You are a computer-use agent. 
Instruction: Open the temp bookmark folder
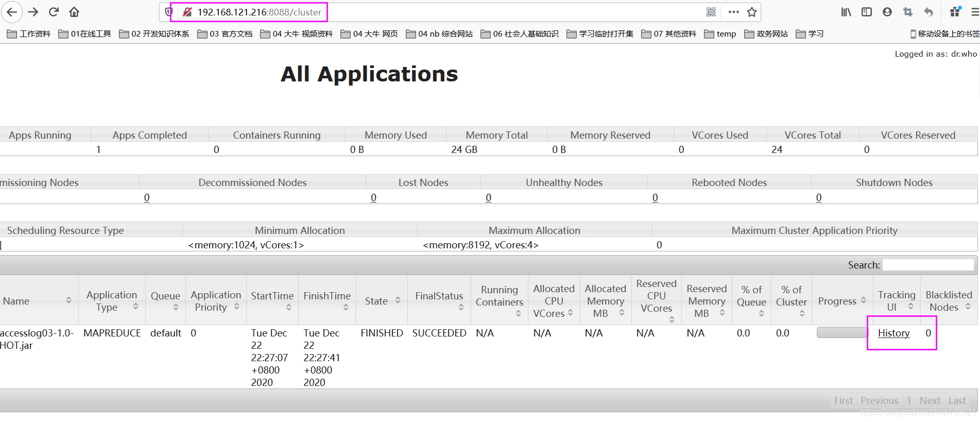720,34
